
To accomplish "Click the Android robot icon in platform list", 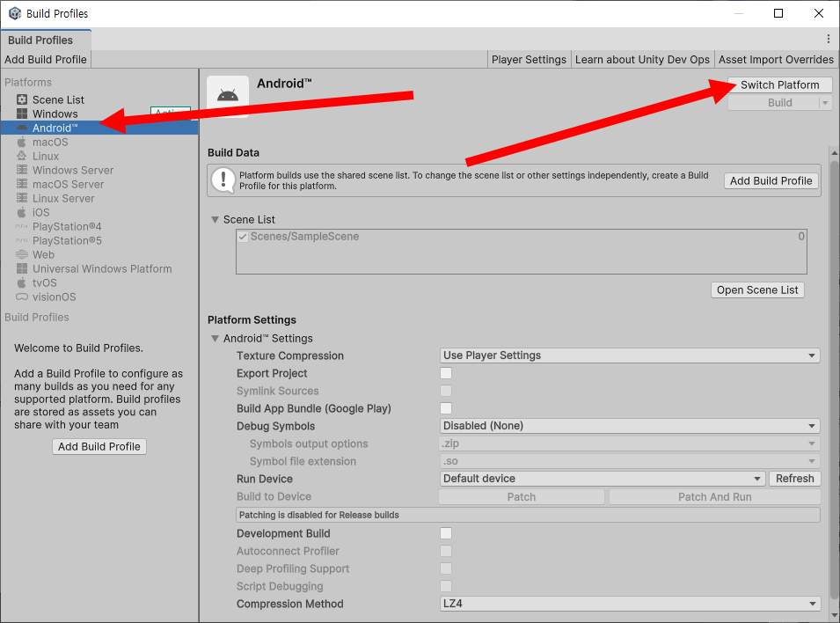I will pyautogui.click(x=22, y=128).
